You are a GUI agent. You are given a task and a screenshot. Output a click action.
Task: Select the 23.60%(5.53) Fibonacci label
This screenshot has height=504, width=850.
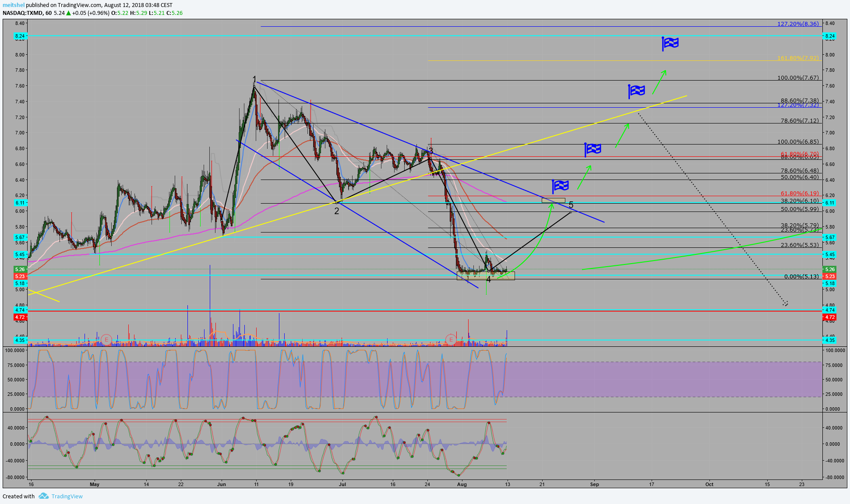pyautogui.click(x=800, y=245)
